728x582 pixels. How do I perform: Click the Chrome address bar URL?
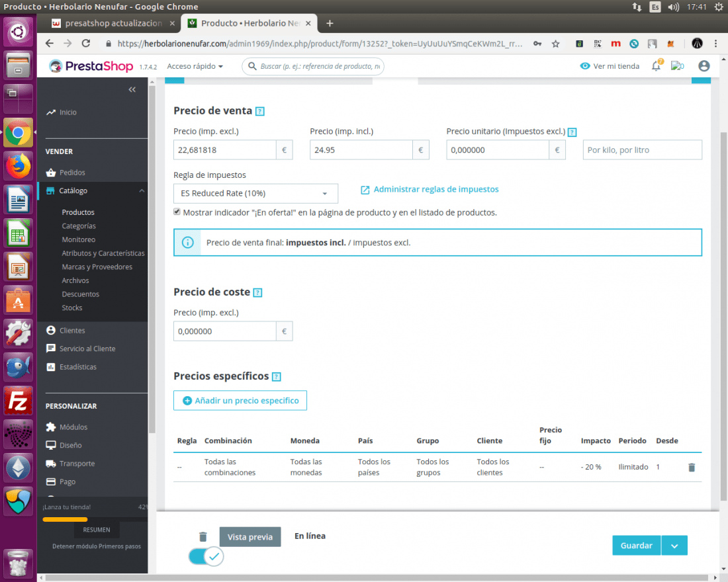(320, 44)
